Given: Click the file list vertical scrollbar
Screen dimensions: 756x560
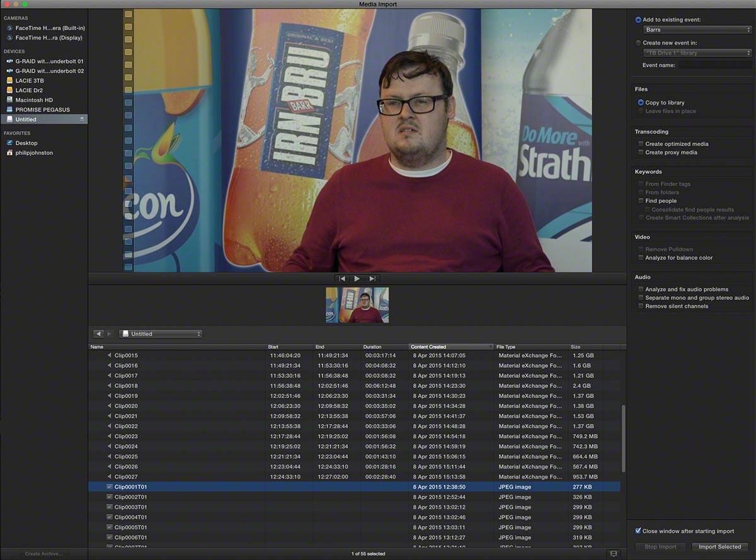Looking at the screenshot, I should pos(624,438).
